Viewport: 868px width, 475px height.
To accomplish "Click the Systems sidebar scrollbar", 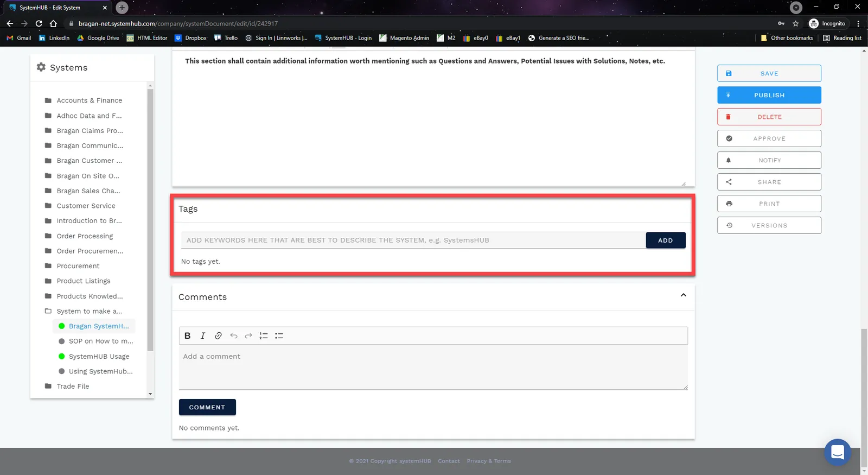I will (x=150, y=220).
